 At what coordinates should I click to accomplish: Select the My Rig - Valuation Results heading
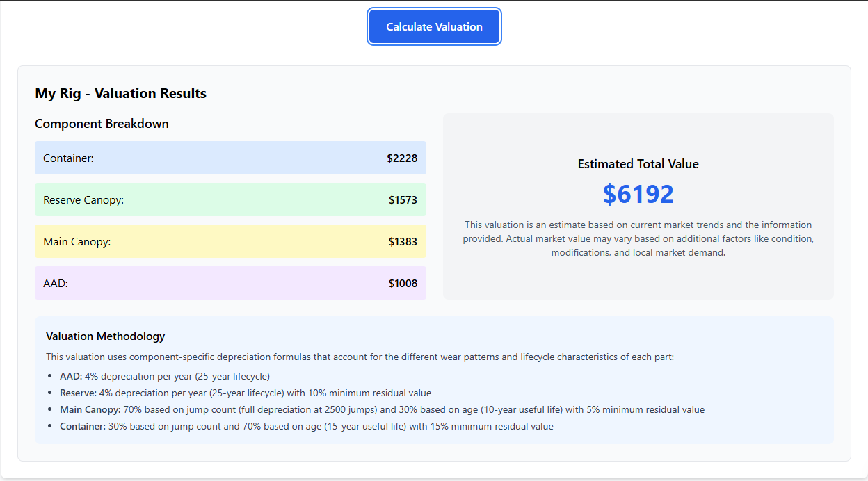(120, 93)
